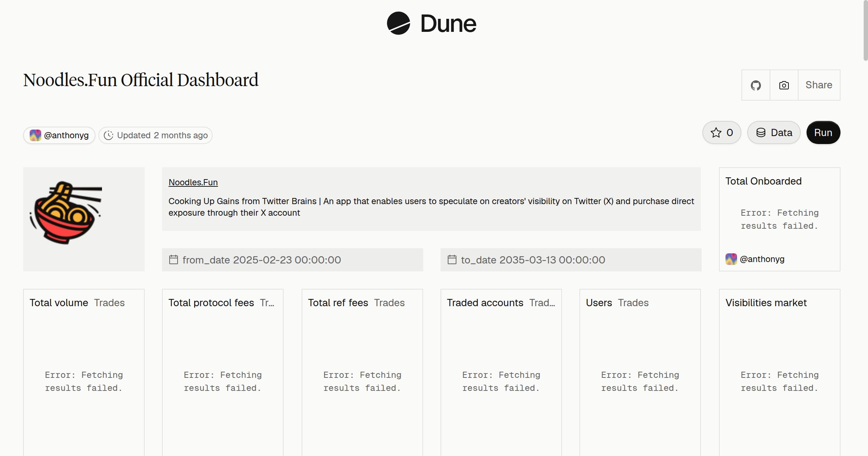Click the error message in Total volume card

click(84, 381)
